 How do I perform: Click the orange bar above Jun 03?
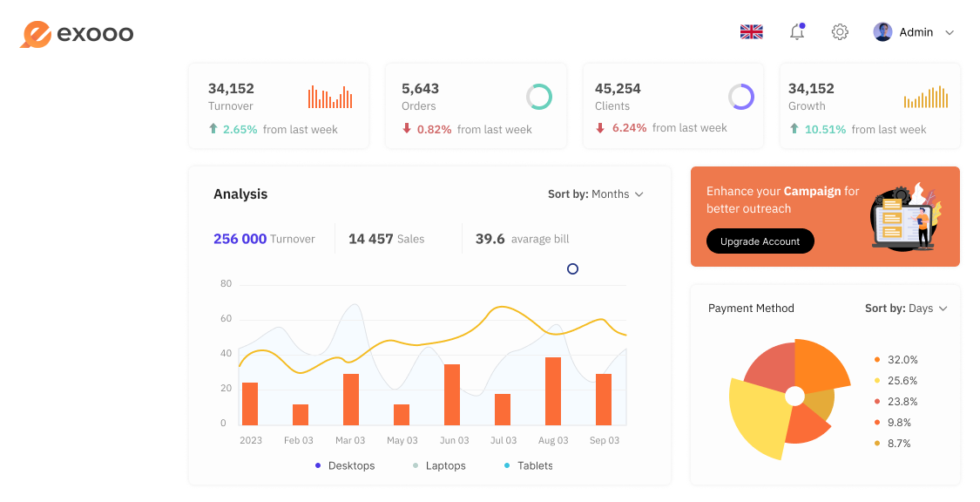[452, 395]
